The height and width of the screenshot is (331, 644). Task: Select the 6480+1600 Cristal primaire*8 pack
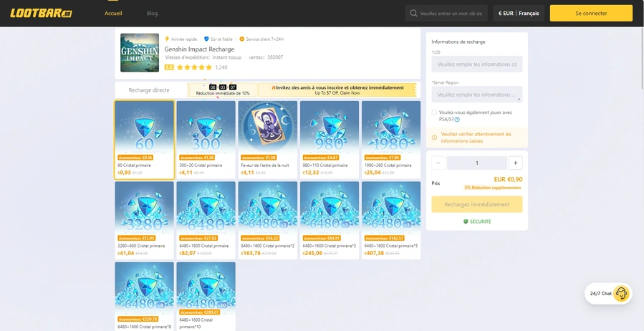[x=144, y=297]
